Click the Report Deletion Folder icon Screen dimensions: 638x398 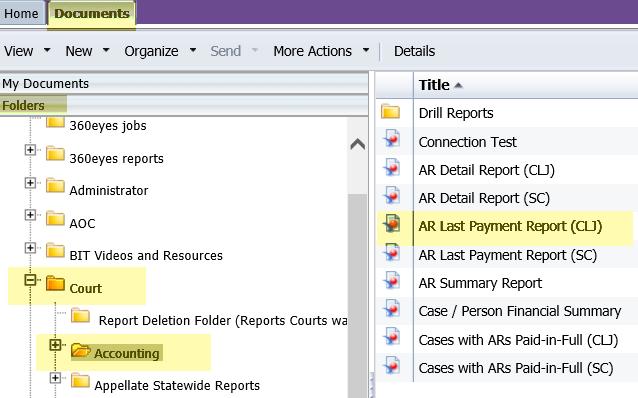[81, 315]
